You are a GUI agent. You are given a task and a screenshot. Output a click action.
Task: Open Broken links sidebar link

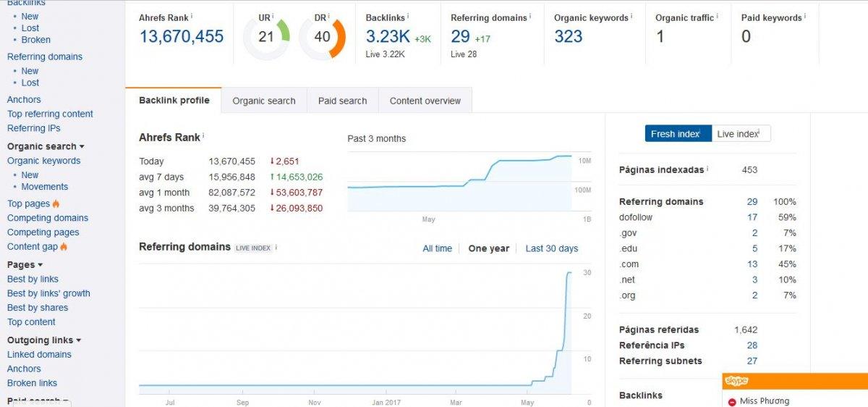click(32, 383)
